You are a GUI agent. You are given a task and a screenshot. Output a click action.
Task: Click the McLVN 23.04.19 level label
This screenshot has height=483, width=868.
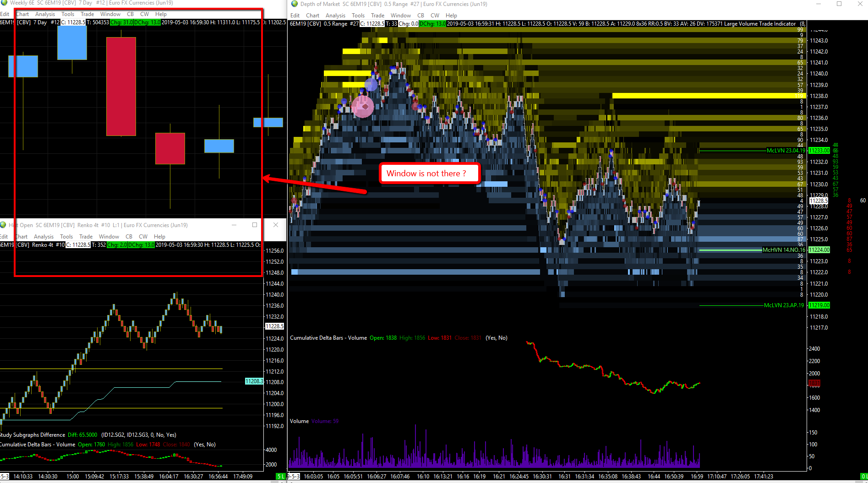[786, 150]
